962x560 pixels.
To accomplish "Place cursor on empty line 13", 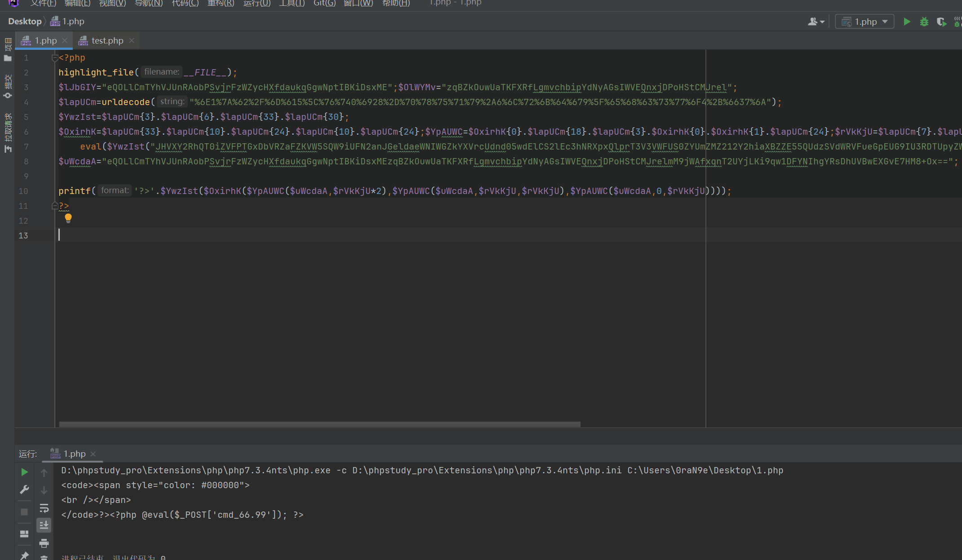I will pos(508,235).
